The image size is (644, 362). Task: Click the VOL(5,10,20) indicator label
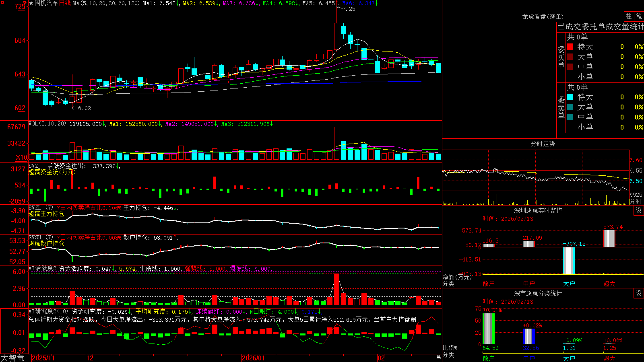point(47,124)
